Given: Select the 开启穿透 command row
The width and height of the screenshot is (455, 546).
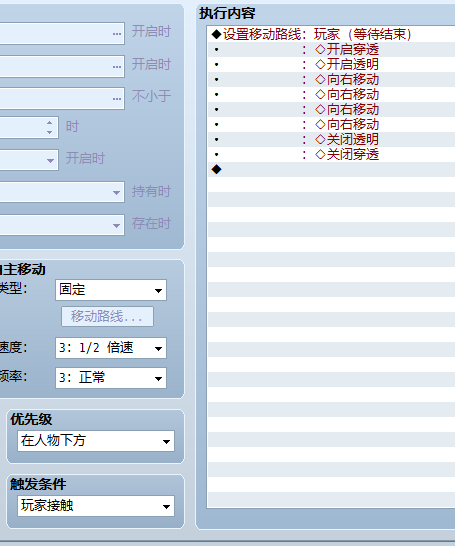Looking at the screenshot, I should (x=331, y=49).
